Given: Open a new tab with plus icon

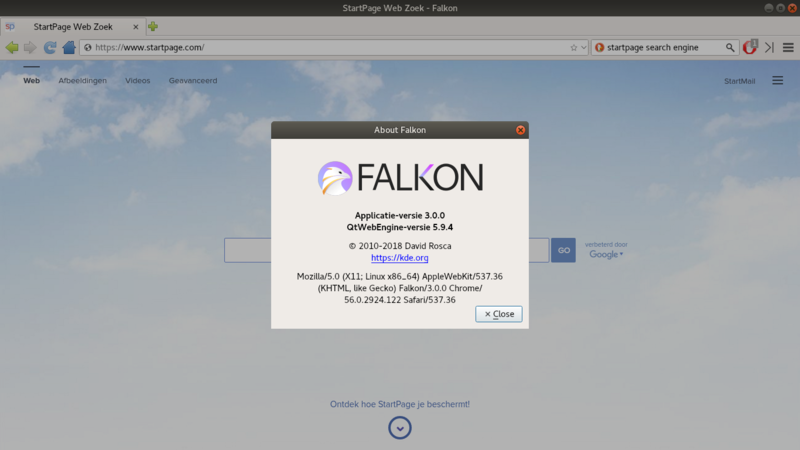Looking at the screenshot, I should 153,27.
